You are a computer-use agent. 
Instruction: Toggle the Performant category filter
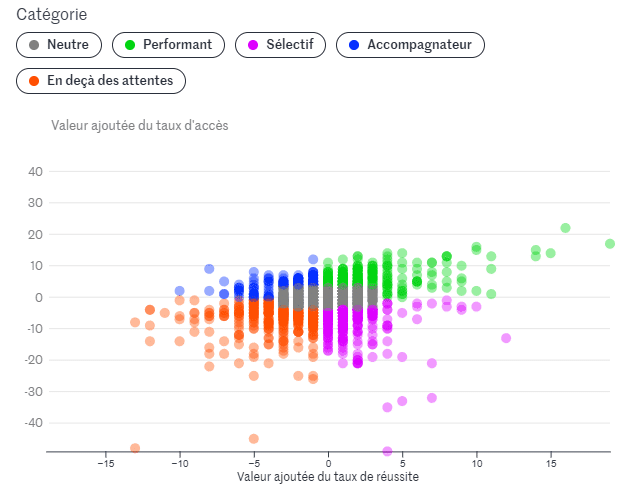(x=166, y=45)
